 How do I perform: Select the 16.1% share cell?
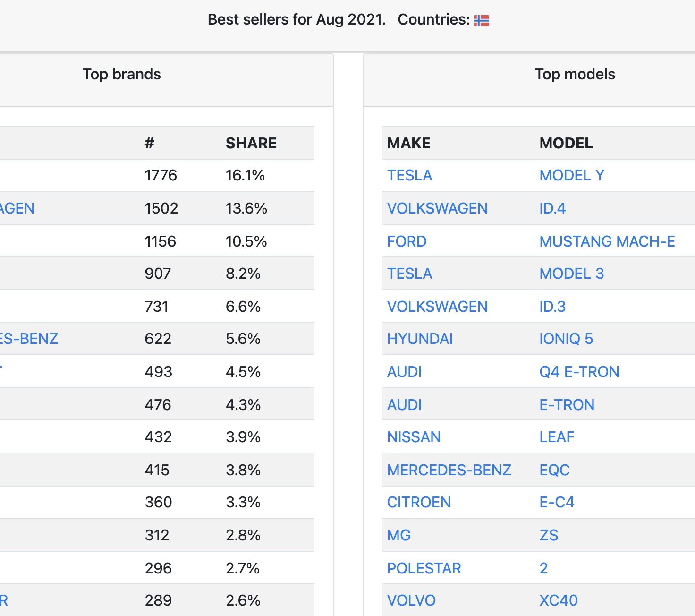[245, 175]
